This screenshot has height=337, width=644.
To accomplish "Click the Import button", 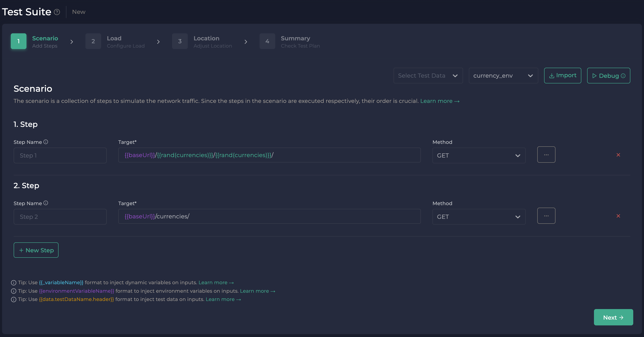I will click(563, 75).
